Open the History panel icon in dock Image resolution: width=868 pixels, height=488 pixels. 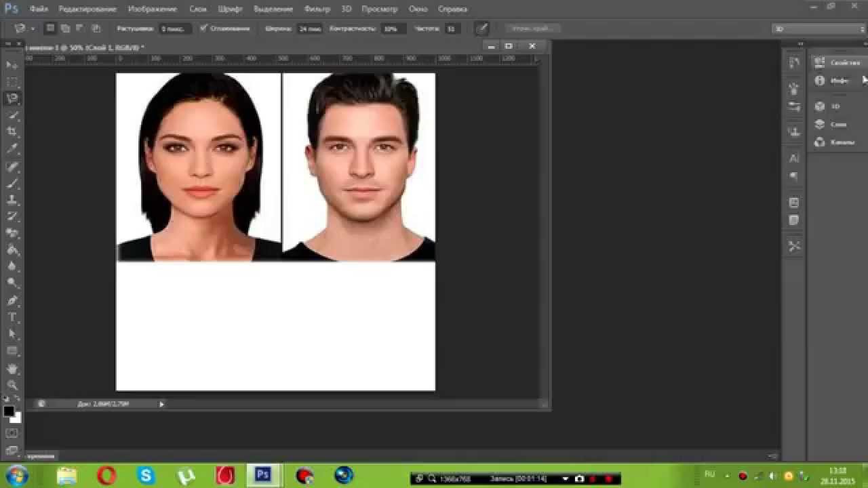coord(794,62)
